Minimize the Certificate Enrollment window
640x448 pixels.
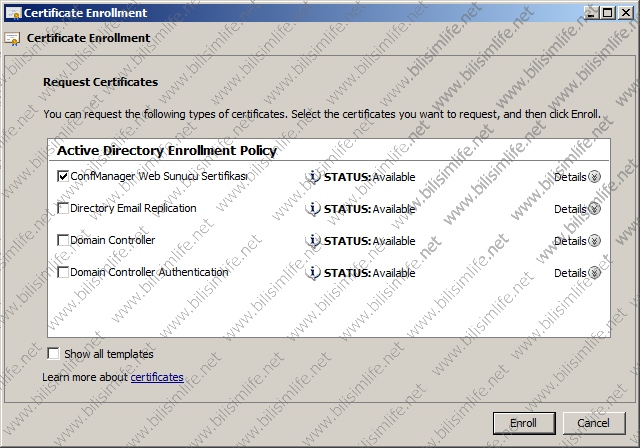(591, 13)
